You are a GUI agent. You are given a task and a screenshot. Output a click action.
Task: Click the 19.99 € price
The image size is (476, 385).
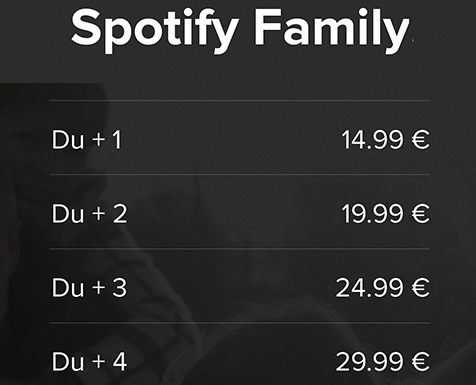[386, 214]
